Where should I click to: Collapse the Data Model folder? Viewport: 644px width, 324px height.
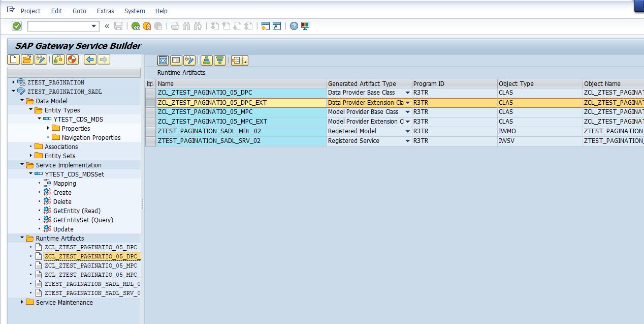coord(21,101)
